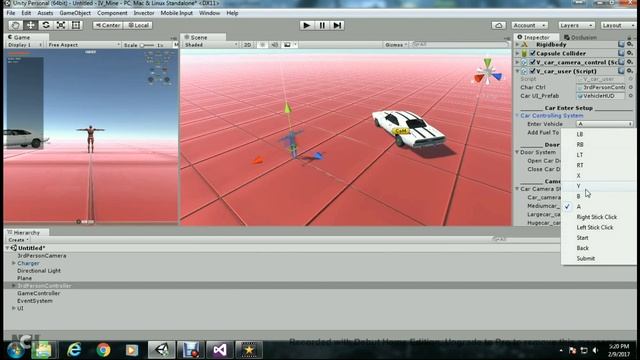Click the Pause button
The width and height of the screenshot is (640, 360).
(x=322, y=25)
